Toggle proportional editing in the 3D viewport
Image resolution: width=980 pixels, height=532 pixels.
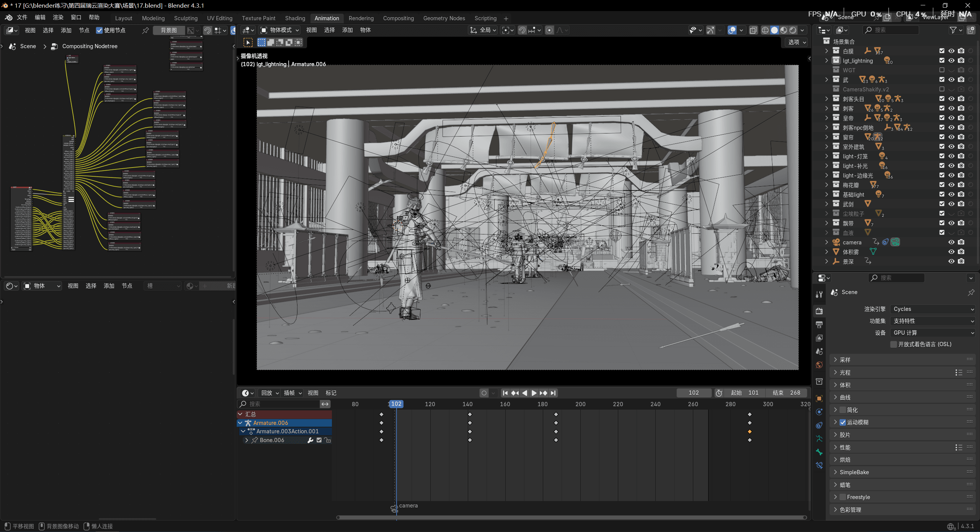pyautogui.click(x=549, y=30)
